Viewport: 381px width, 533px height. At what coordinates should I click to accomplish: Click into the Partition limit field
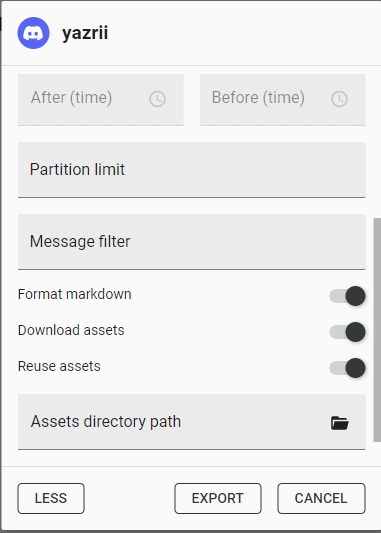click(x=192, y=170)
